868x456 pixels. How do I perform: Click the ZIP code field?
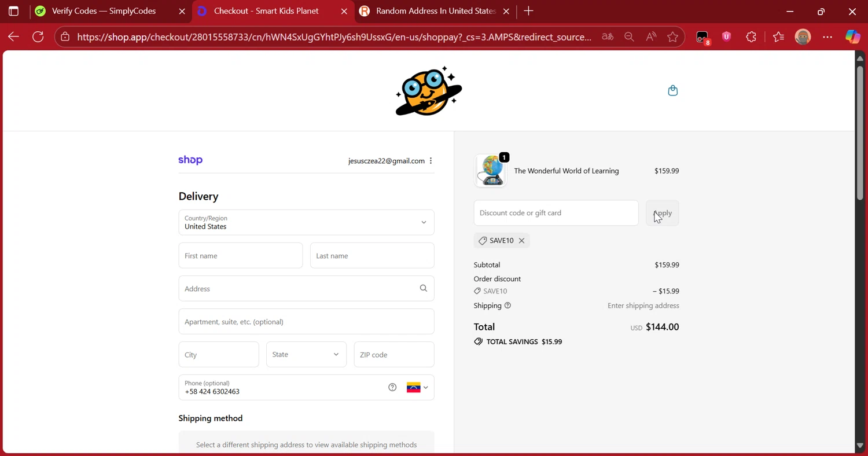(394, 354)
